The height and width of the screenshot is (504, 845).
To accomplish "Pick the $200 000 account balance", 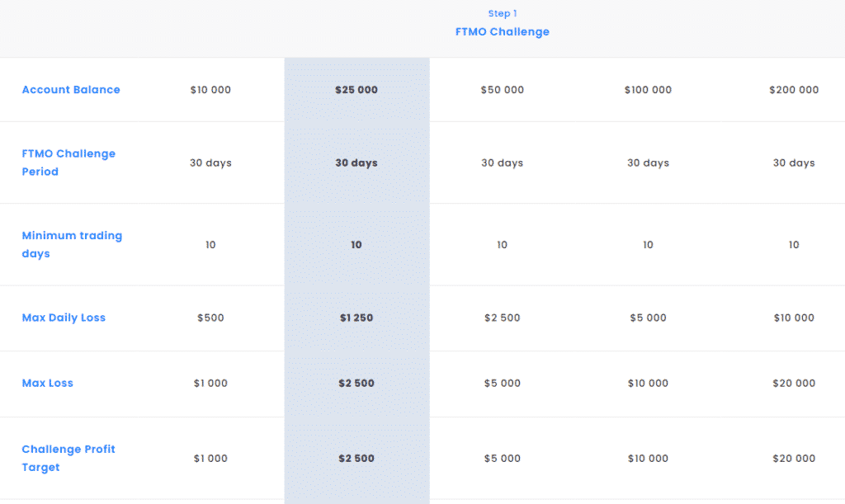I will pos(794,90).
